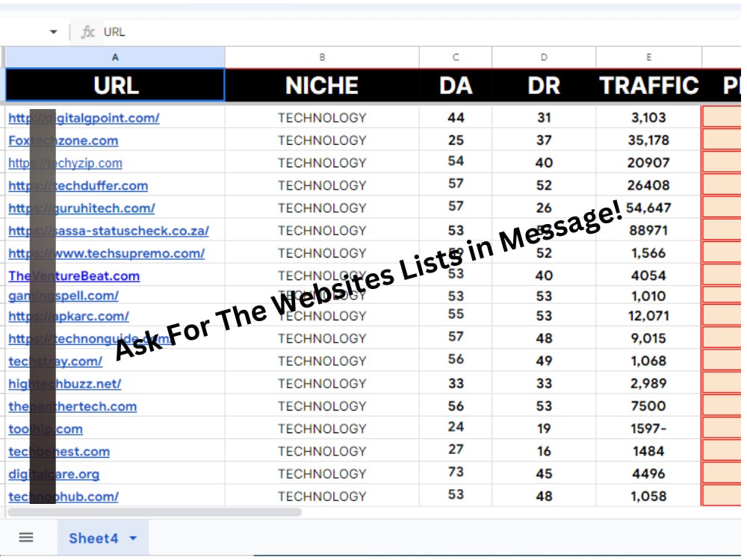Open the technonguide.com link
This screenshot has width=747, height=560.
pos(90,338)
